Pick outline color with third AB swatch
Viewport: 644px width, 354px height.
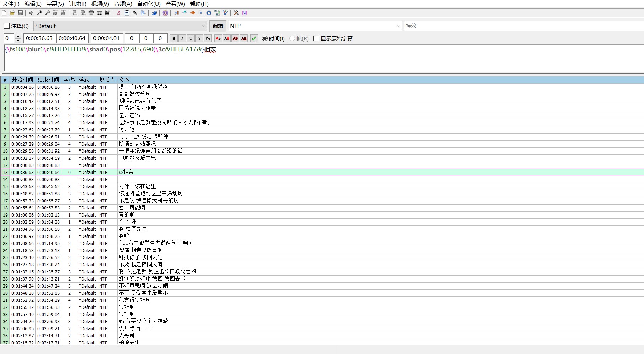coord(235,38)
